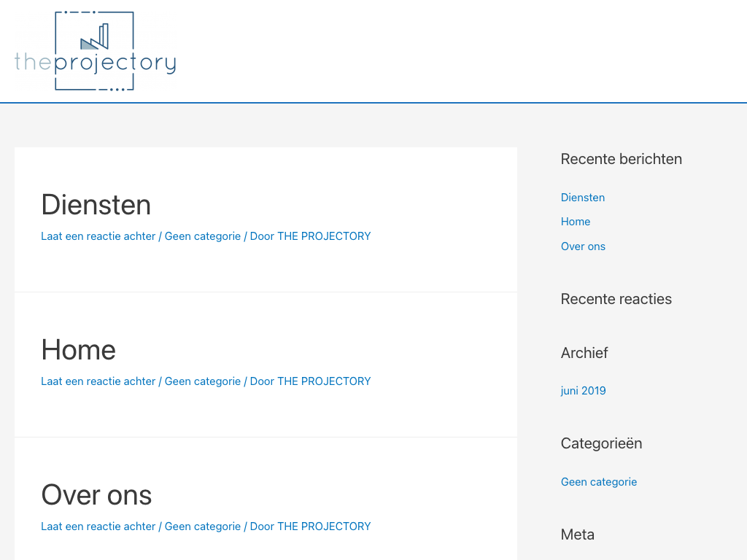The width and height of the screenshot is (747, 560).
Task: Open Geen categorie under the Diensten post
Action: coord(203,236)
